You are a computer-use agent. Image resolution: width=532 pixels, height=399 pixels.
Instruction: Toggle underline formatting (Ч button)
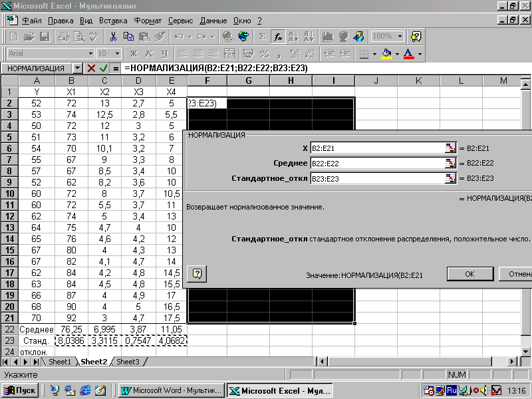coord(162,54)
